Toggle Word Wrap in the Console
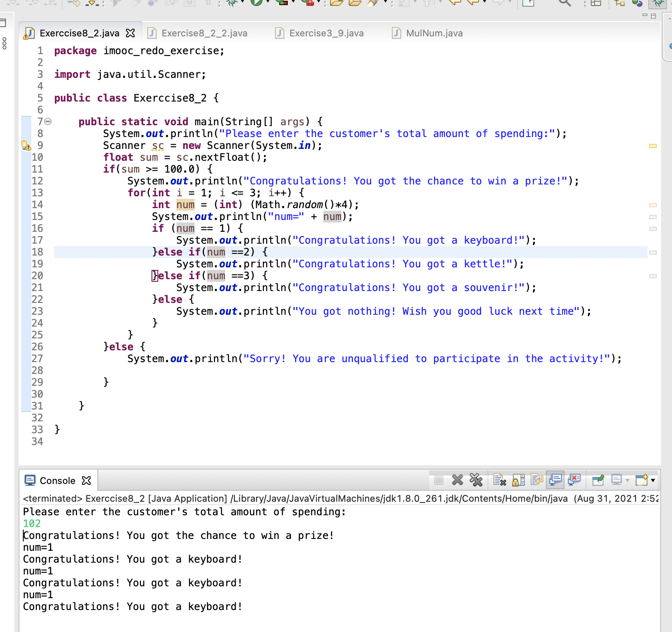Screen dimensions: 672x632 [x=537, y=480]
